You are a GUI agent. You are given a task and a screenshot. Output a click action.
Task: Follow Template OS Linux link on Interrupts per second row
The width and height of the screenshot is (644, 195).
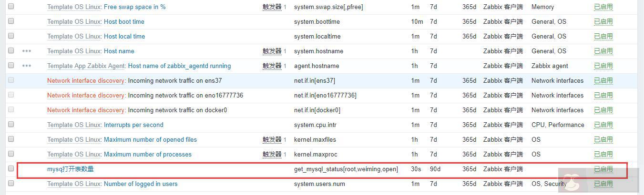(74, 125)
